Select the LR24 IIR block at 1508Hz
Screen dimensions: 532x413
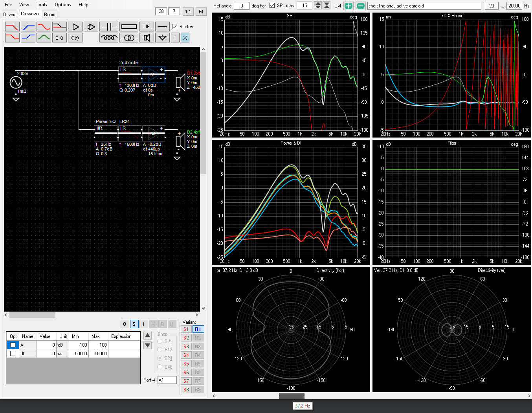click(x=130, y=134)
